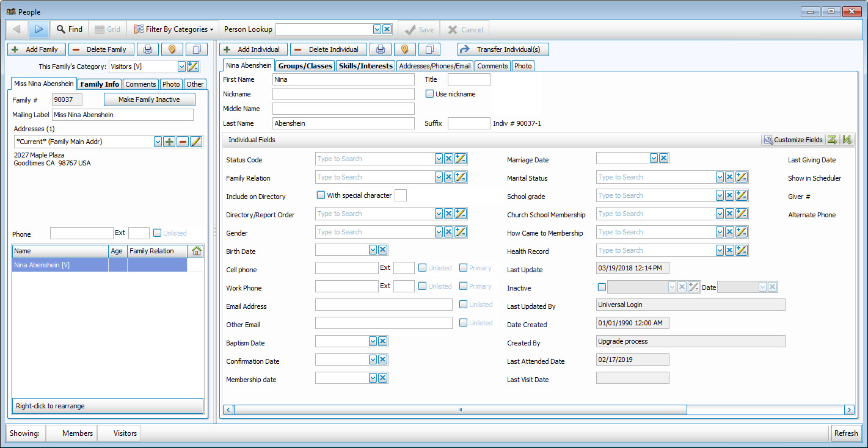The width and height of the screenshot is (868, 448).
Task: Check With special character for directory
Action: [x=321, y=194]
